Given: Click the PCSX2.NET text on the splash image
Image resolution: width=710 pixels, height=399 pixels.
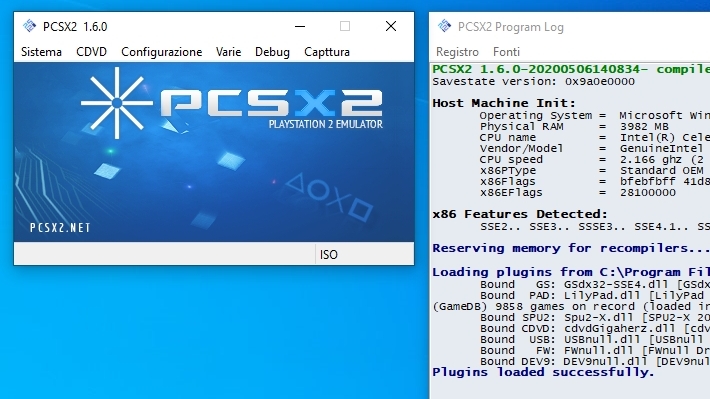Looking at the screenshot, I should point(60,228).
